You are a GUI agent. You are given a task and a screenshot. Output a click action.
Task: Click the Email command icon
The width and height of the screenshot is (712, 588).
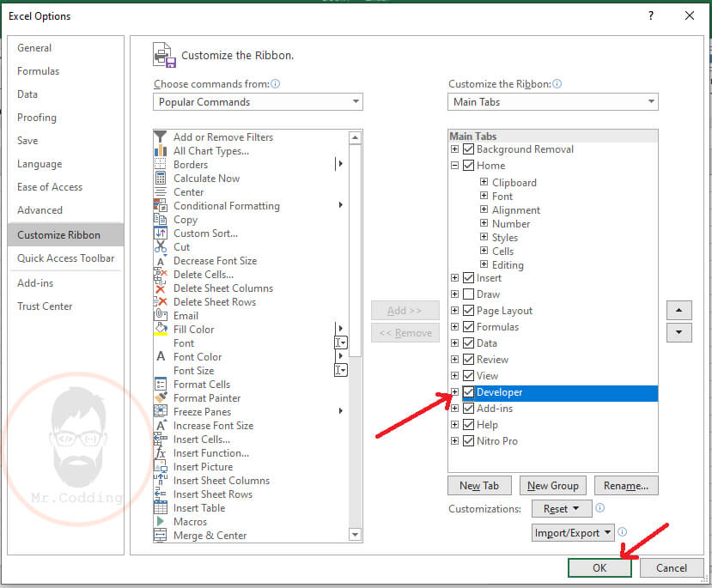pyautogui.click(x=161, y=315)
